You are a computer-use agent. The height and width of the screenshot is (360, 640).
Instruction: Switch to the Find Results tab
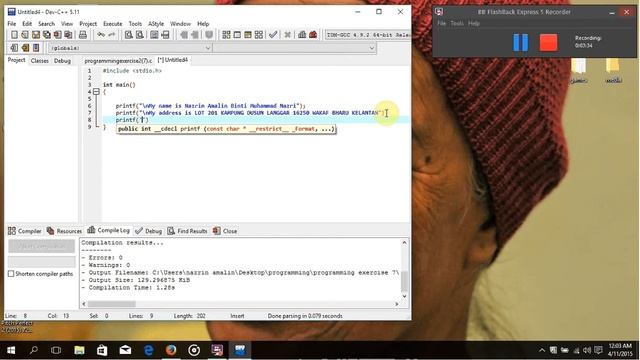pyautogui.click(x=188, y=231)
